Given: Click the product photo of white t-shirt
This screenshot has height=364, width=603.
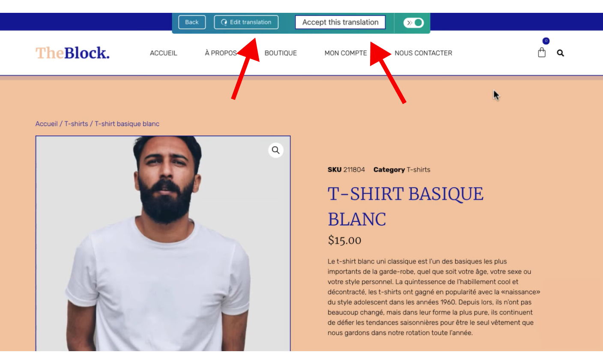Looking at the screenshot, I should (x=163, y=243).
